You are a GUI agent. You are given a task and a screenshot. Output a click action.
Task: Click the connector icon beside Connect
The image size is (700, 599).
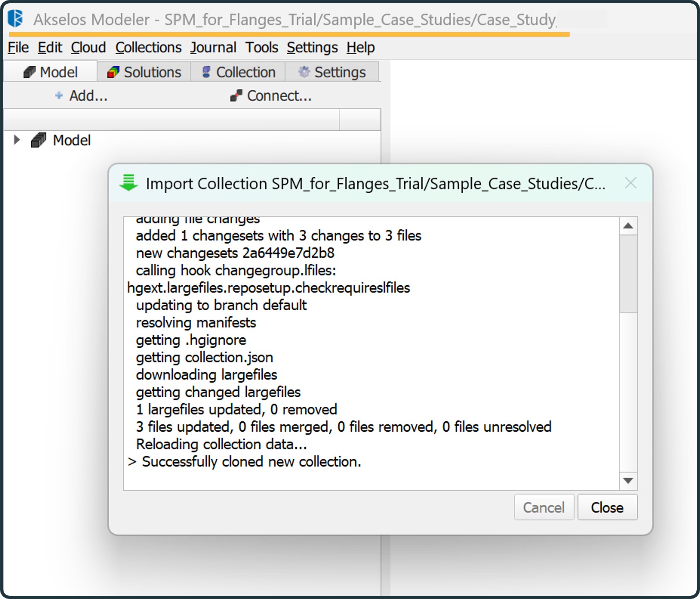[236, 96]
